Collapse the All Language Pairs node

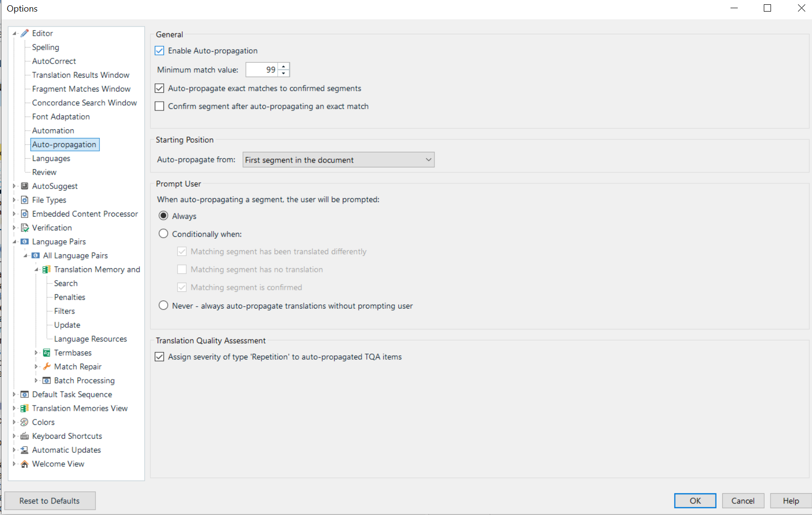point(26,255)
